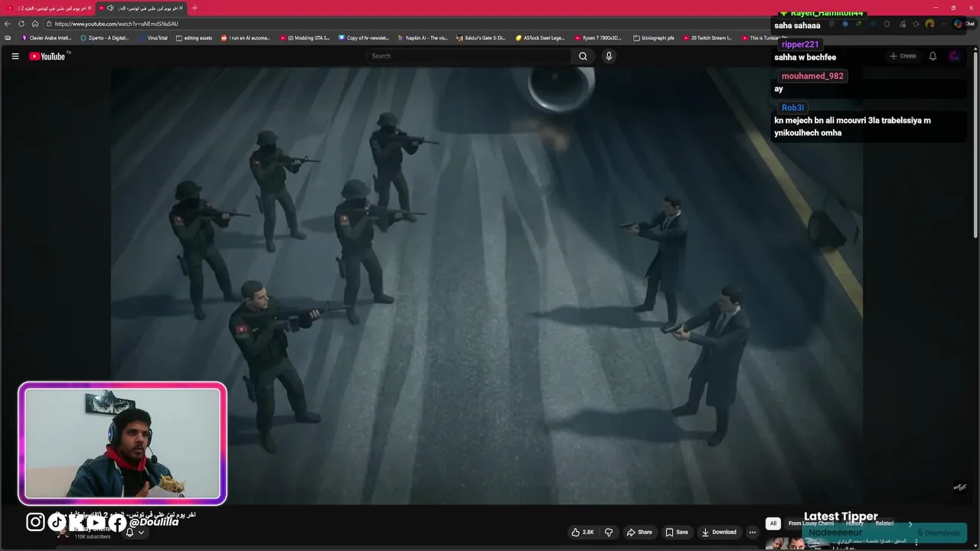Click chat message 'sahha w bechfee'

(805, 57)
